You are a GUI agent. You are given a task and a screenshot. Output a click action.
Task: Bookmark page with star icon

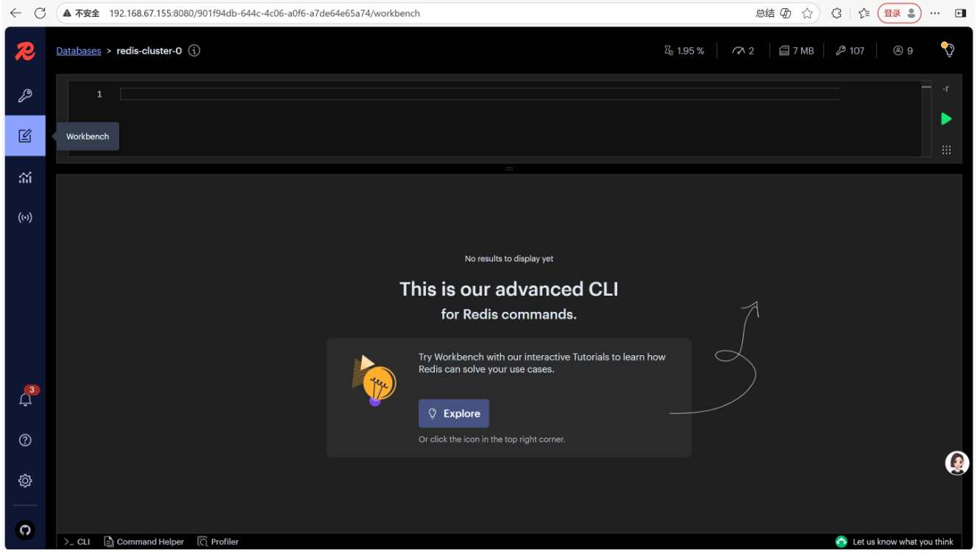point(807,13)
